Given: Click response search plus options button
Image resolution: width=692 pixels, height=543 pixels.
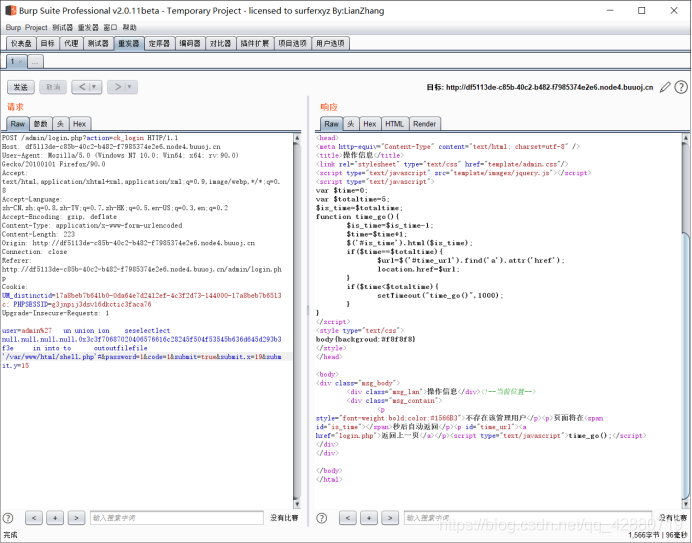Looking at the screenshot, I should pos(369,518).
